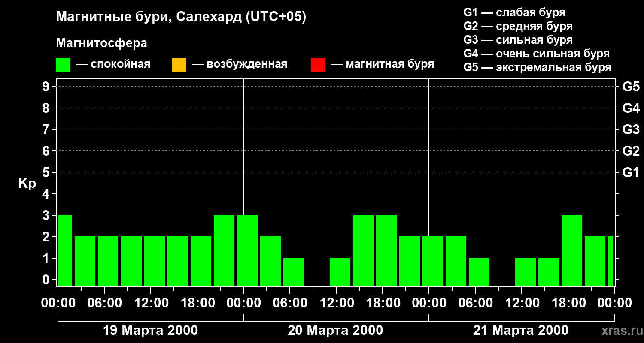Click the green 'спокойная' legend swatch
The width and height of the screenshot is (644, 343).
coord(63,65)
